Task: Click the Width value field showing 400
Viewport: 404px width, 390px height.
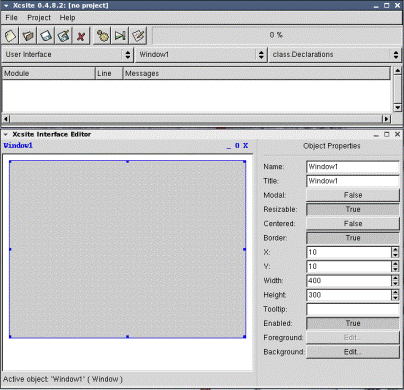Action: click(x=349, y=281)
